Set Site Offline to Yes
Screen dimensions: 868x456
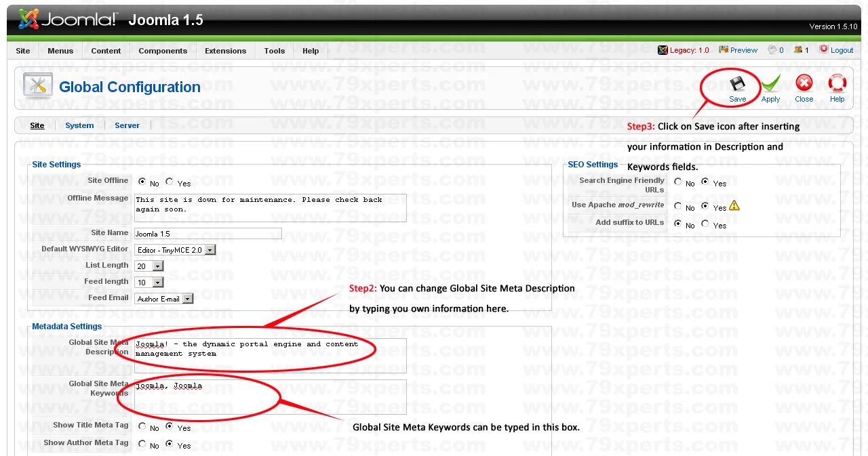[x=170, y=182]
